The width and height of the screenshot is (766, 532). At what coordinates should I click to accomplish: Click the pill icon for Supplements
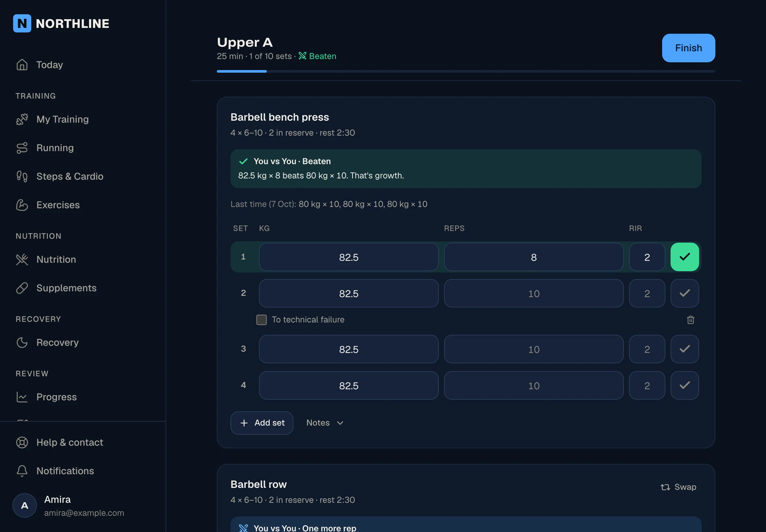click(22, 288)
